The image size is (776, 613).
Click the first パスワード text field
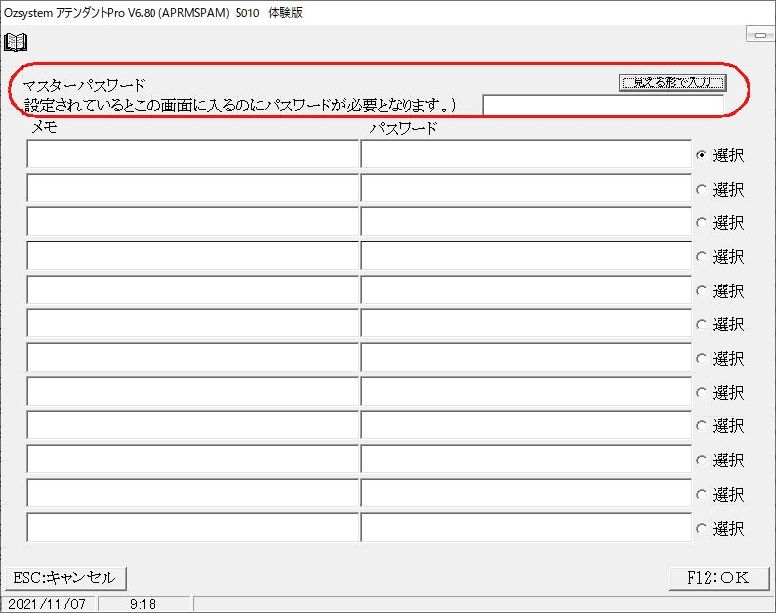pos(525,155)
